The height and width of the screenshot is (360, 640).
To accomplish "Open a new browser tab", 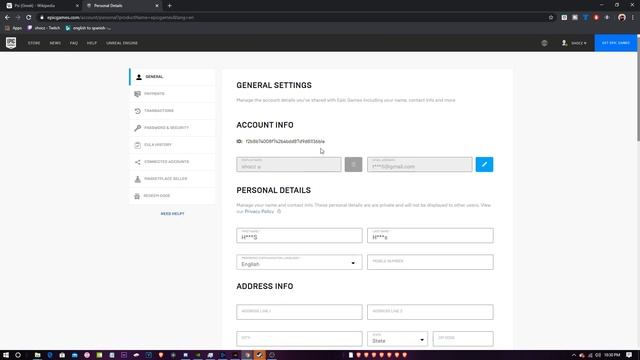I will 169,6.
